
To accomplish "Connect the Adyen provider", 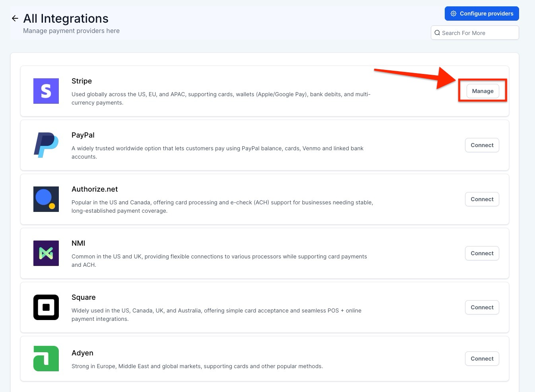I will (x=482, y=359).
